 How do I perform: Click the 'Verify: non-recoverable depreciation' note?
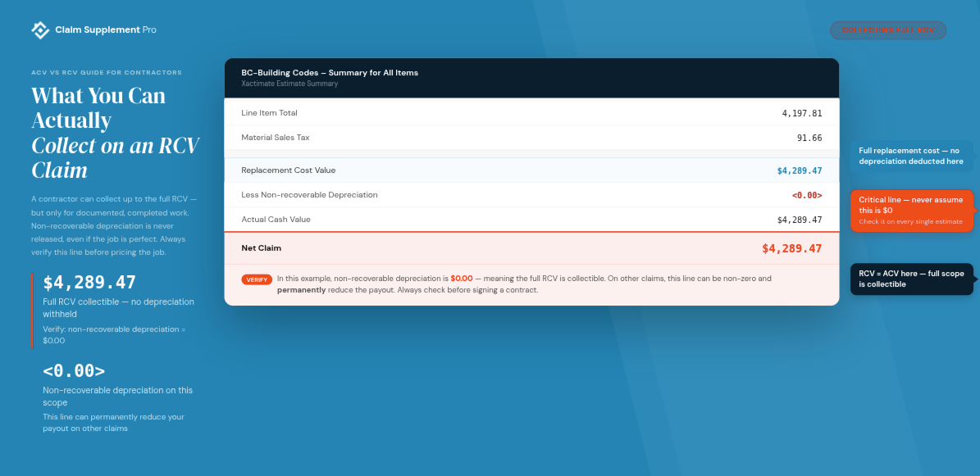114,335
